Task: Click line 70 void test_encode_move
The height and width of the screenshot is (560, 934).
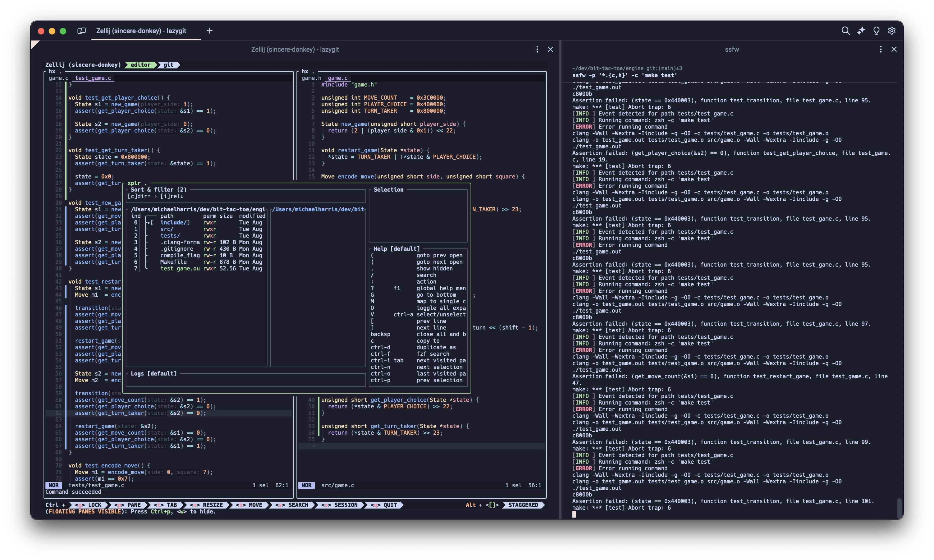Action: pos(109,466)
